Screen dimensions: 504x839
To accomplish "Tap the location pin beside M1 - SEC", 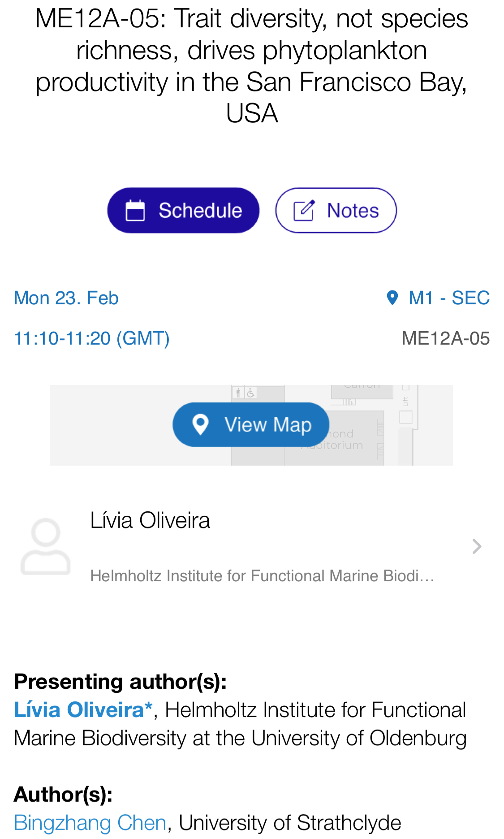I will click(x=392, y=298).
